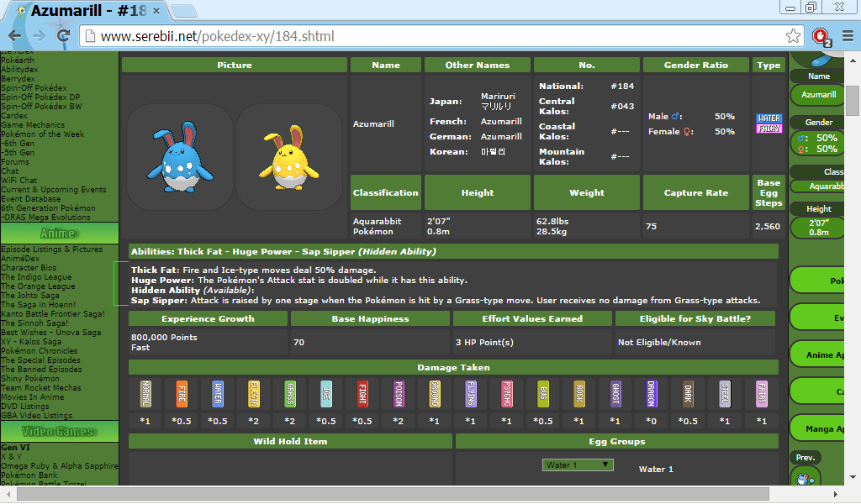
Task: Click the GHOST damage type icon
Action: coord(615,393)
